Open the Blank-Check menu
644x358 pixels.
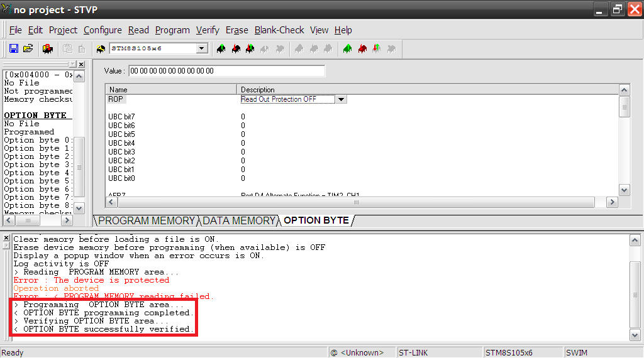tap(279, 30)
